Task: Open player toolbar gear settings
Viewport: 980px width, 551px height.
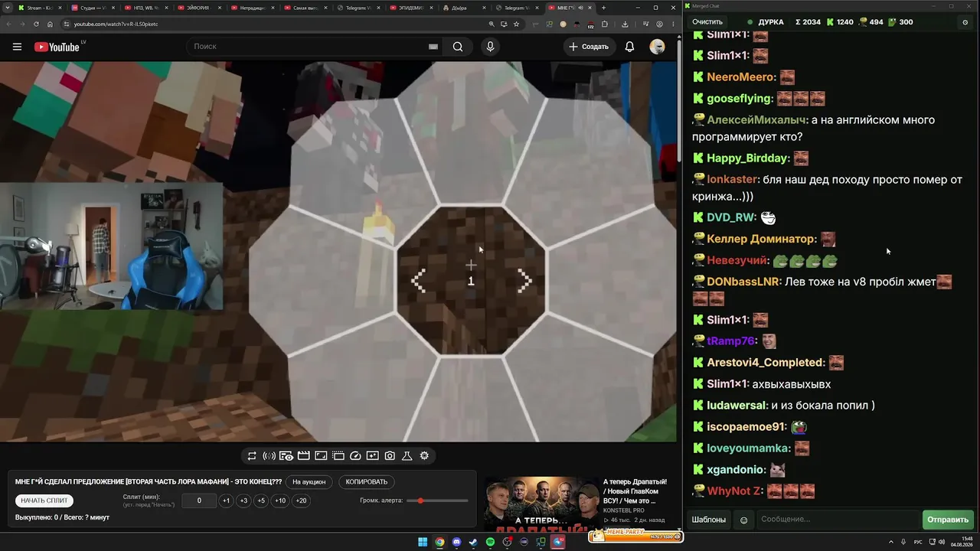Action: tap(424, 456)
